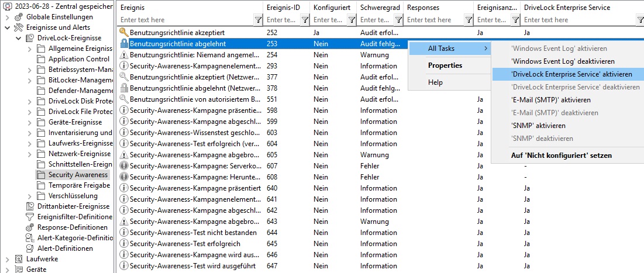Click the key icon for event 551
Image resolution: width=644 pixels, height=273 pixels.
tap(123, 99)
